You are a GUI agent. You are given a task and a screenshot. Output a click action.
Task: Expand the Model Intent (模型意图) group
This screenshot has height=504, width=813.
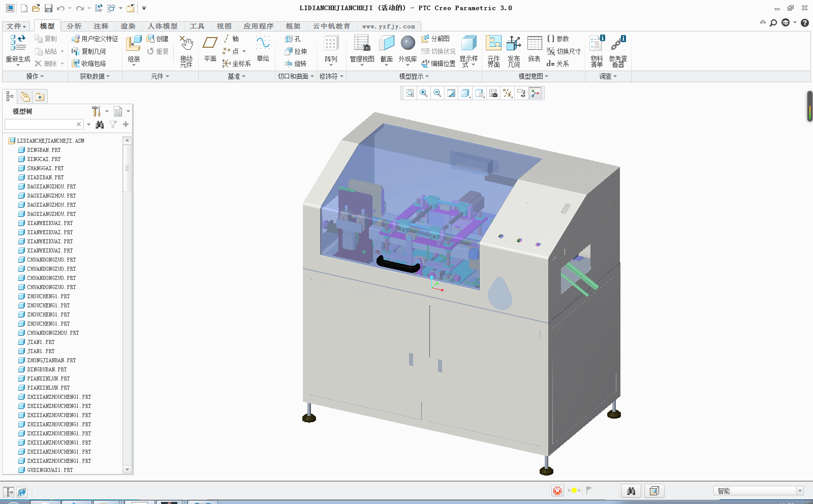(534, 76)
